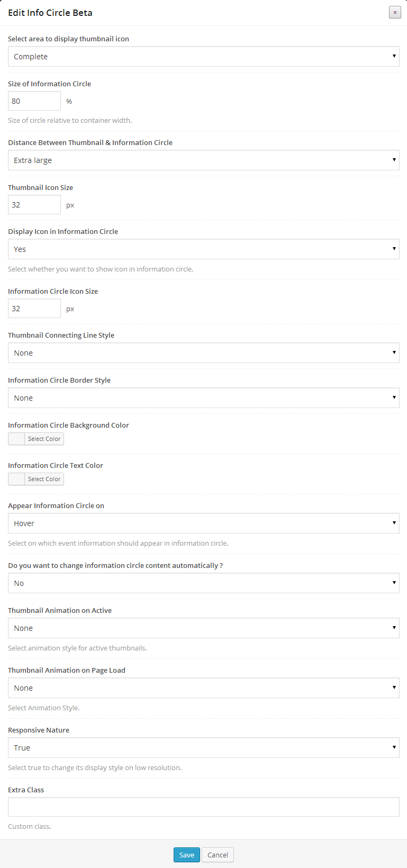Expand Thumbnail Animation on Page Load dropdown
Image resolution: width=407 pixels, height=868 pixels.
click(x=203, y=688)
